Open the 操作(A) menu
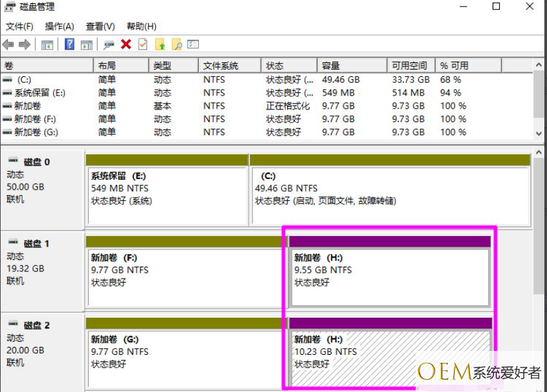The height and width of the screenshot is (392, 547). point(60,27)
